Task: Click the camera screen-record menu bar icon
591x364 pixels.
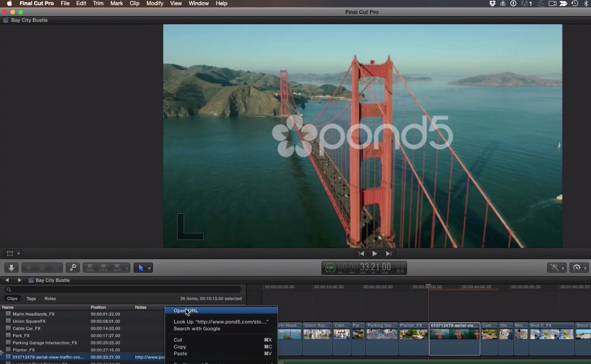Action: tap(552, 3)
